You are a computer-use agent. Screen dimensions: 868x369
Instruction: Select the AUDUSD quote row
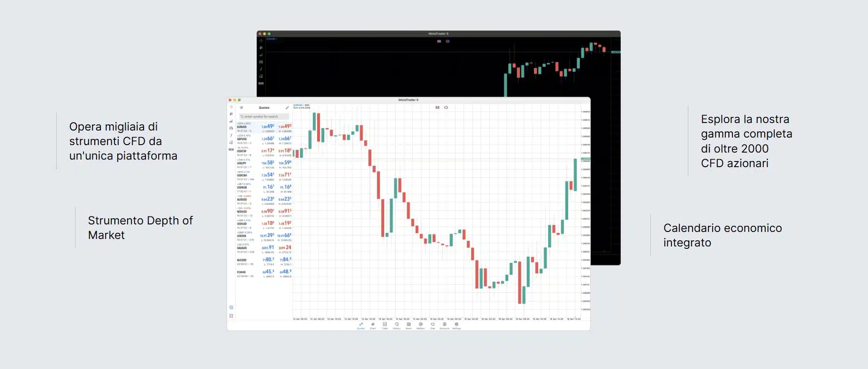tap(264, 200)
